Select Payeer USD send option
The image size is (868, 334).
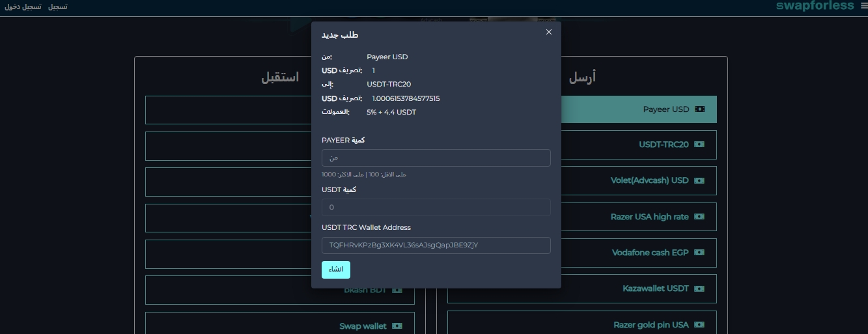pyautogui.click(x=639, y=109)
